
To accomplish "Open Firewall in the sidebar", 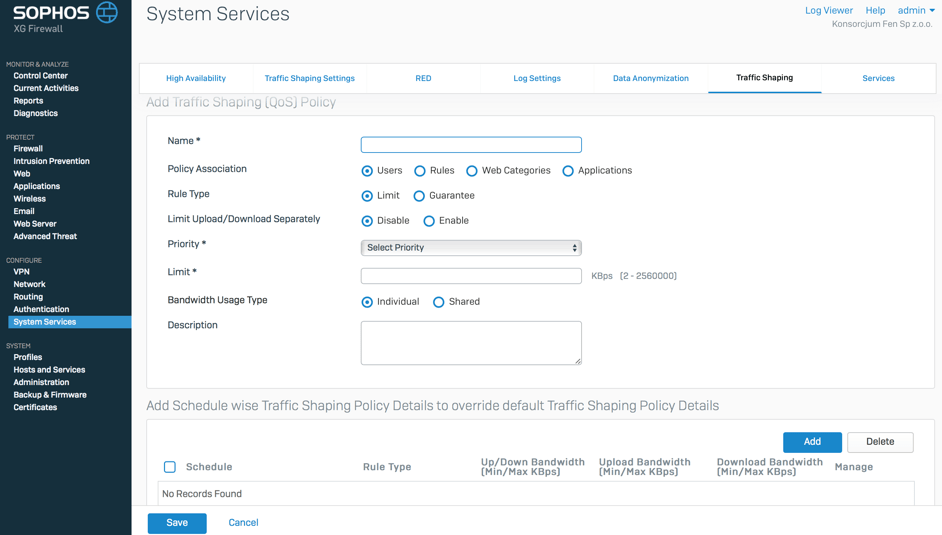I will 28,148.
